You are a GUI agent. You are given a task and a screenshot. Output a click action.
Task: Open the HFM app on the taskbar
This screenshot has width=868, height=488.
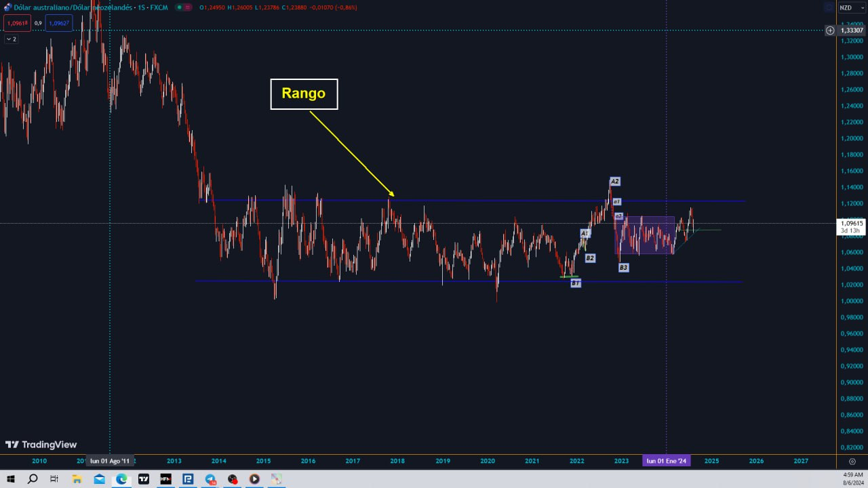[x=165, y=479]
